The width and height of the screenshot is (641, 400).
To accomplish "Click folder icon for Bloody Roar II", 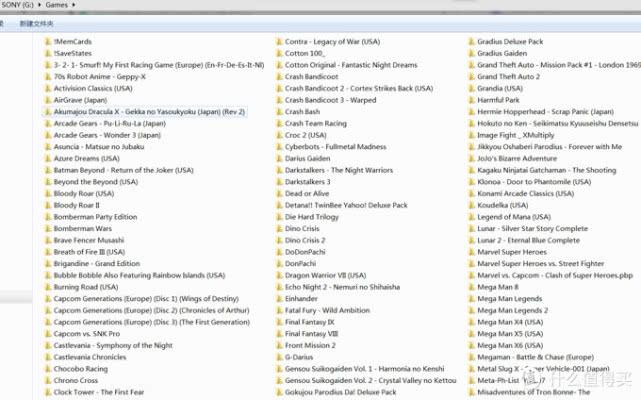I will click(48, 205).
